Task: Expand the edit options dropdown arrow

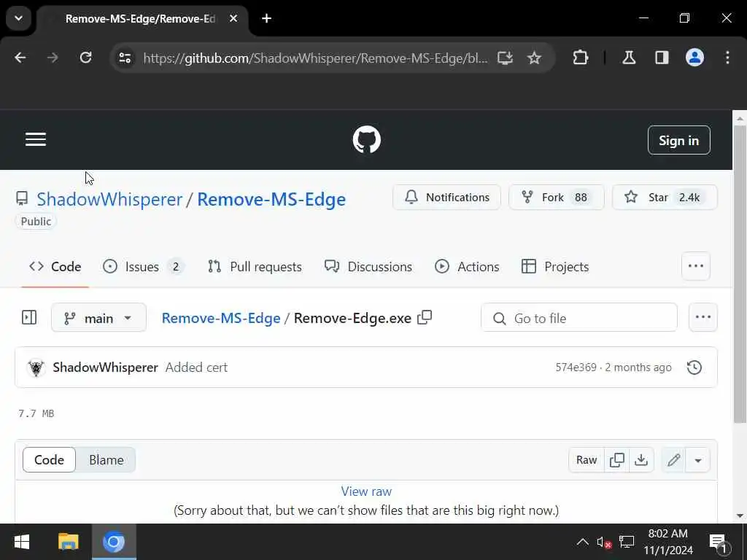Action: pos(698,460)
